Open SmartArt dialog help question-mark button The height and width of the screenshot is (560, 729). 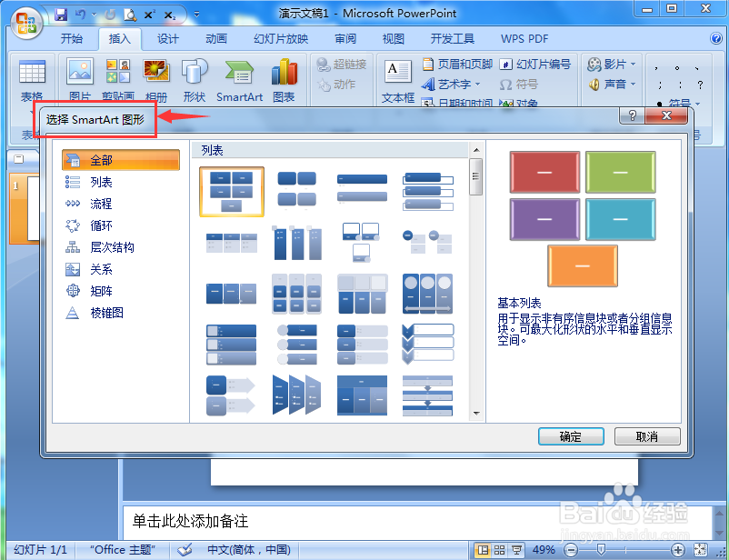click(632, 115)
